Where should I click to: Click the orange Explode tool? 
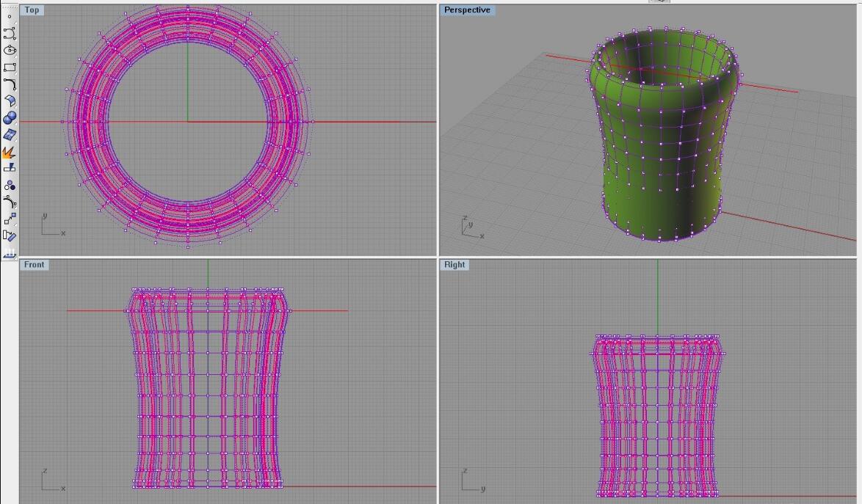click(10, 152)
